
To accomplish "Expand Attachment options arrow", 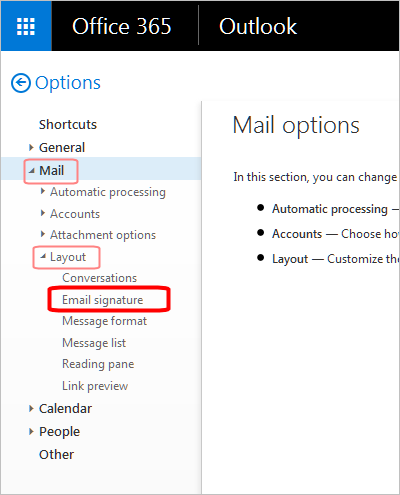I will [x=43, y=234].
